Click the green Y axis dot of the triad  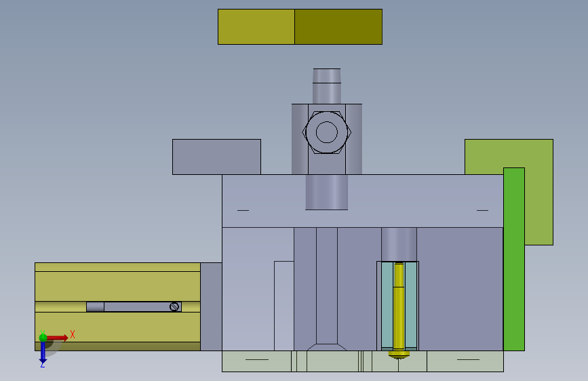[43, 338]
